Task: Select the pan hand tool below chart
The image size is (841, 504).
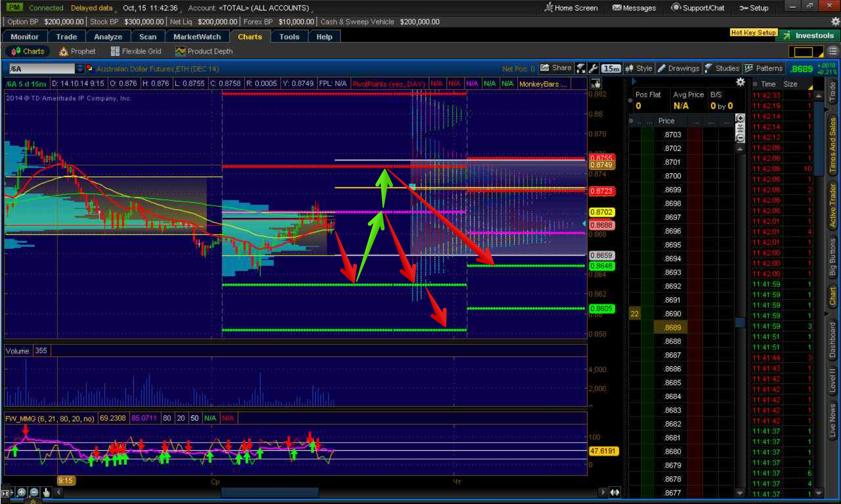Action: tap(46, 492)
